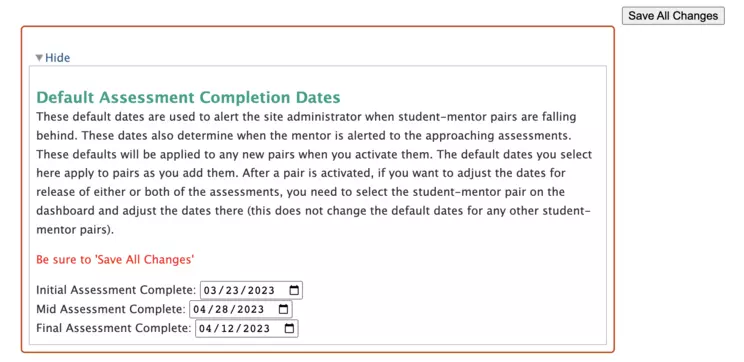This screenshot has width=744, height=362.
Task: Click the red 'Be sure to Save All Changes' note
Action: click(x=115, y=260)
